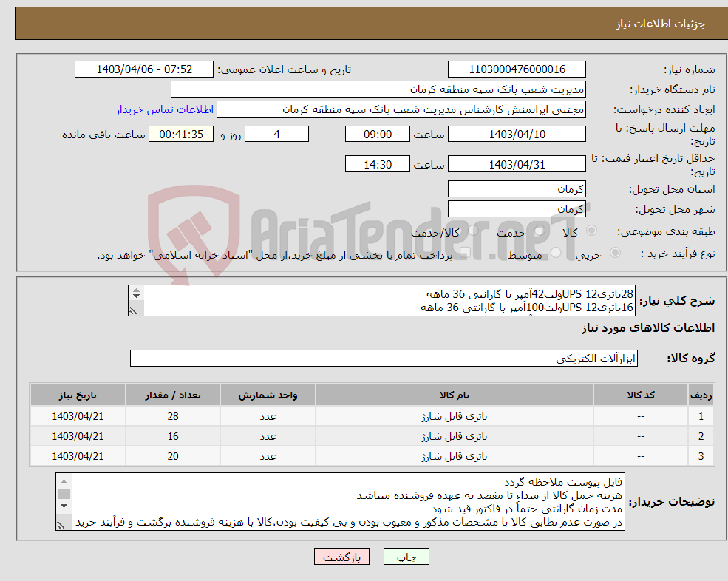Click the buyer notes text area
The width and height of the screenshot is (728, 581).
pos(340,502)
